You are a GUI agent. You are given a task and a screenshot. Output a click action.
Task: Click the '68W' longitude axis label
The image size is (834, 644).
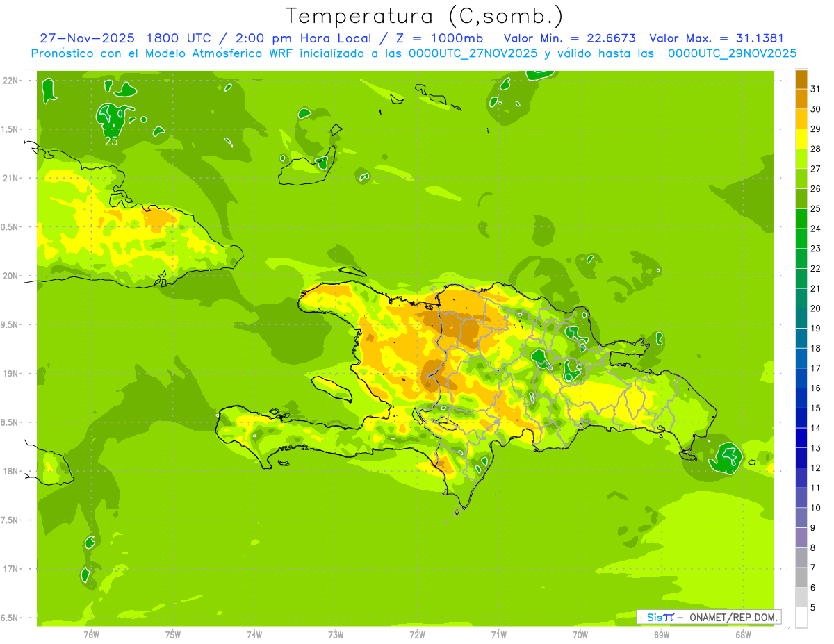tap(743, 635)
